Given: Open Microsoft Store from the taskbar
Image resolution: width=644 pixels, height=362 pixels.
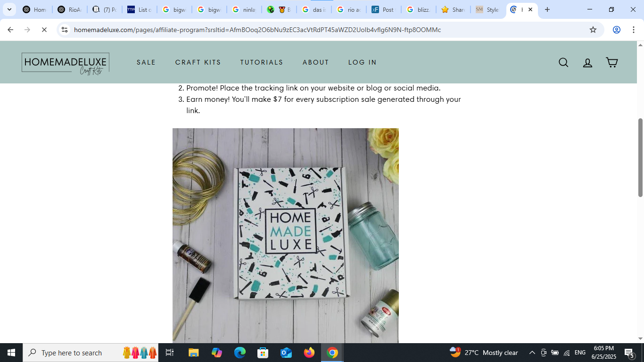Looking at the screenshot, I should point(263,353).
